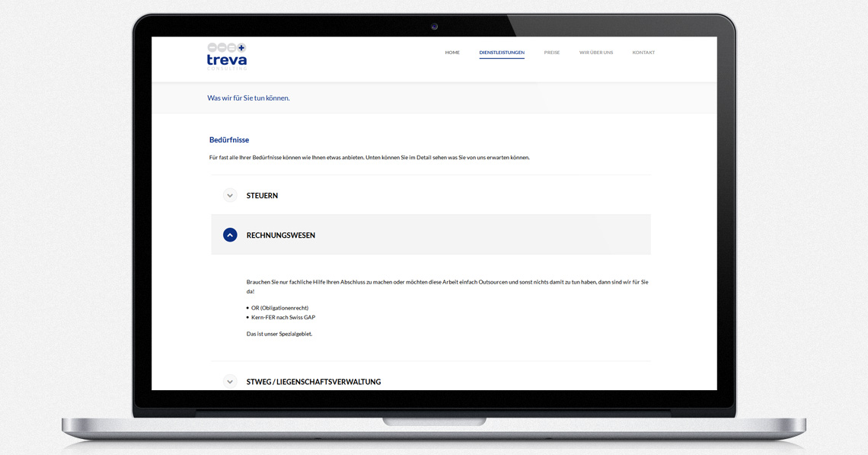Screen dimensions: 868x455
Task: Click the blue plus circle in logo
Action: point(241,47)
